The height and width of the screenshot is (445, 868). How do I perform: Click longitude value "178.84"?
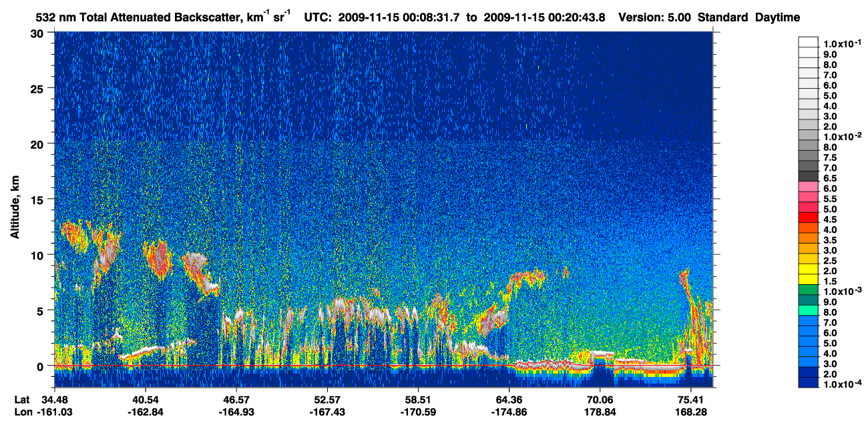pyautogui.click(x=600, y=412)
